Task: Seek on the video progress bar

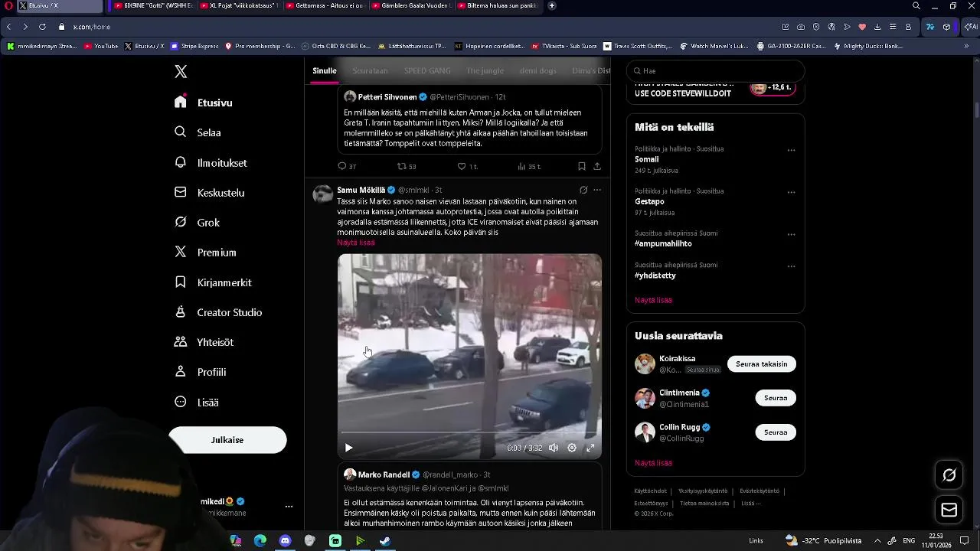Action: coord(469,433)
